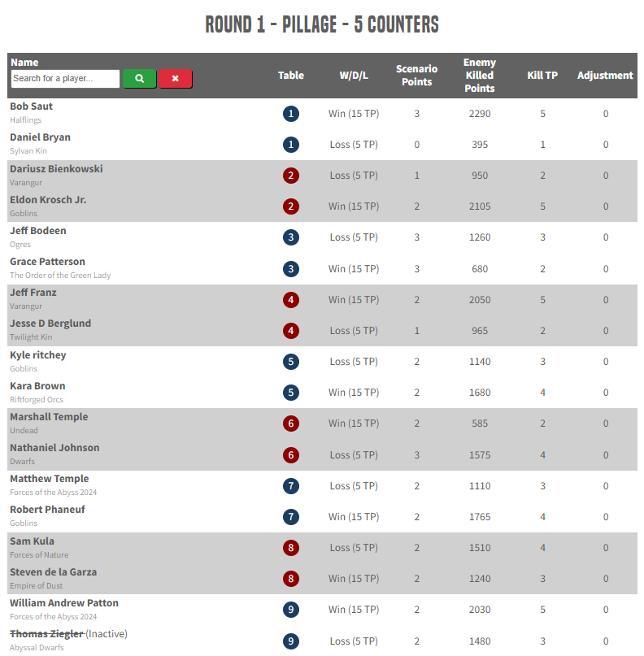Image resolution: width=644 pixels, height=656 pixels.
Task: Click the Name column header
Action: [x=24, y=62]
